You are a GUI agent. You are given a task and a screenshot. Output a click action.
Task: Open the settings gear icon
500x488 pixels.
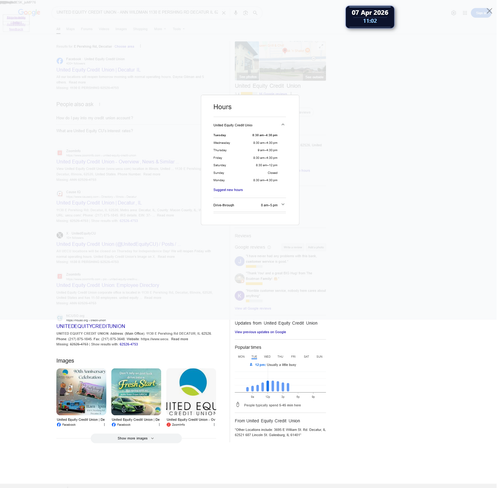[453, 13]
